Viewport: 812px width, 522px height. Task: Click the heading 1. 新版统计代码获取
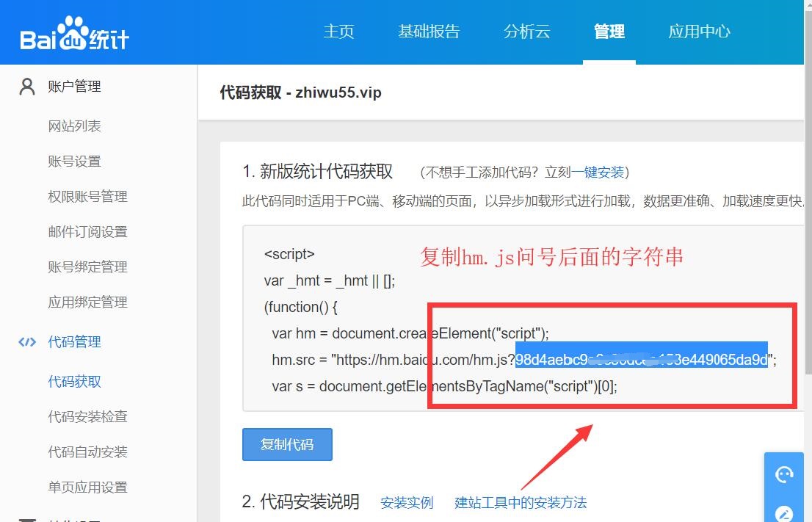[x=317, y=171]
